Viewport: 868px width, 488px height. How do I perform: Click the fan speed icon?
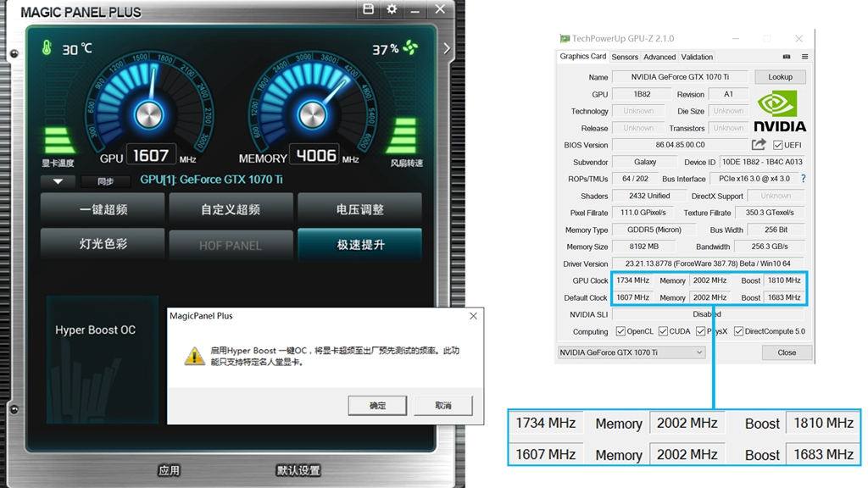[411, 47]
